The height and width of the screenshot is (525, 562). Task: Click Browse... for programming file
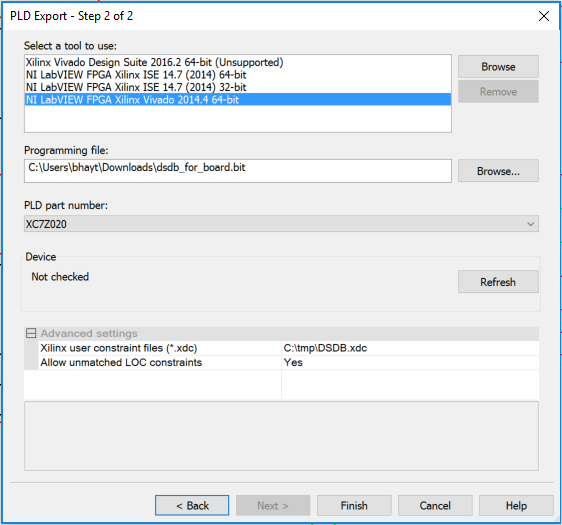tap(498, 171)
